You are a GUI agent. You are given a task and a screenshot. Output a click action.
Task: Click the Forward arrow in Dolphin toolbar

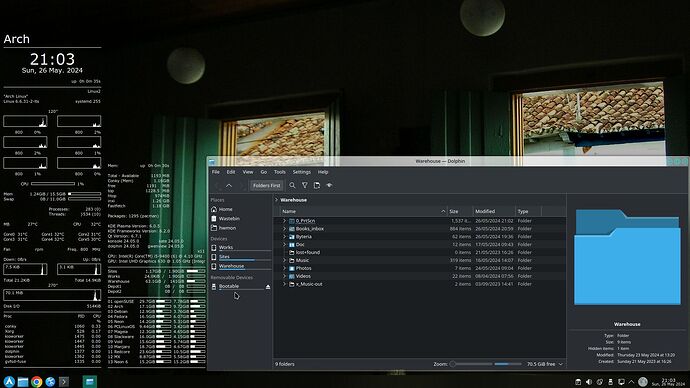pos(242,186)
